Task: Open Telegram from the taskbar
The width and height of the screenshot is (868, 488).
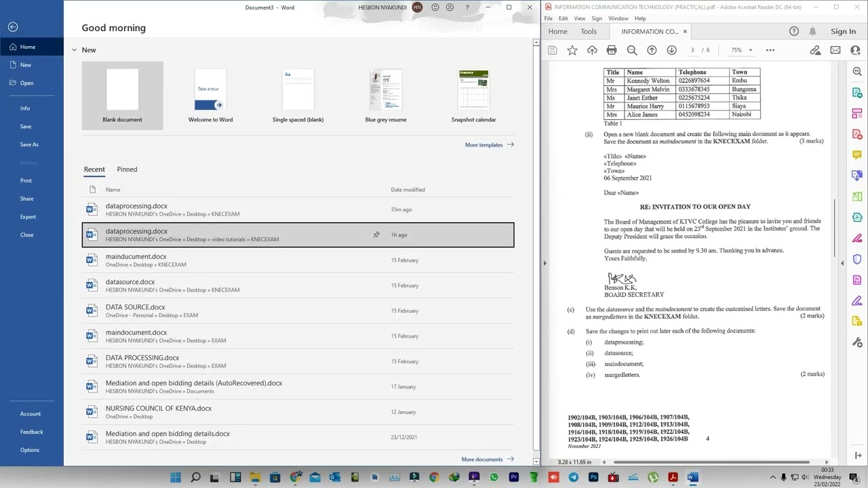Action: click(x=574, y=477)
